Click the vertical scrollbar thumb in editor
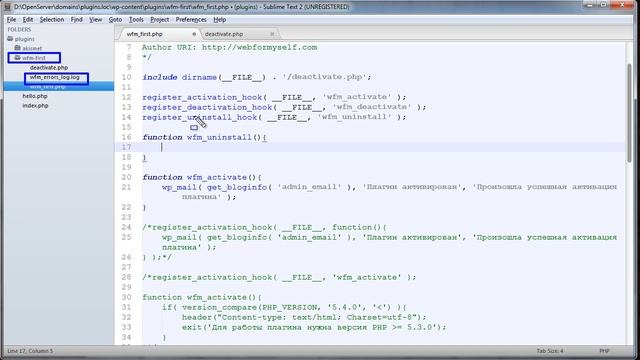The height and width of the screenshot is (360, 640). [629, 113]
